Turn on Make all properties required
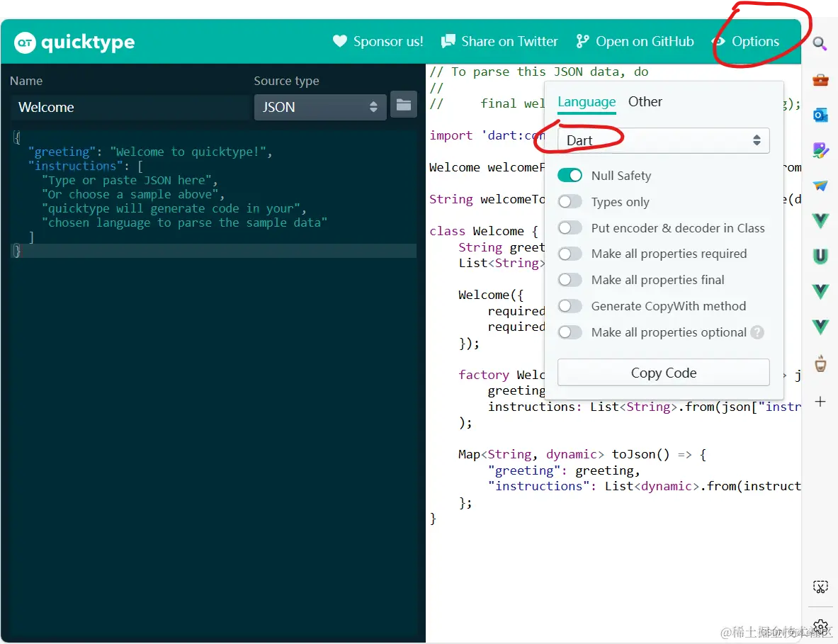 (570, 254)
